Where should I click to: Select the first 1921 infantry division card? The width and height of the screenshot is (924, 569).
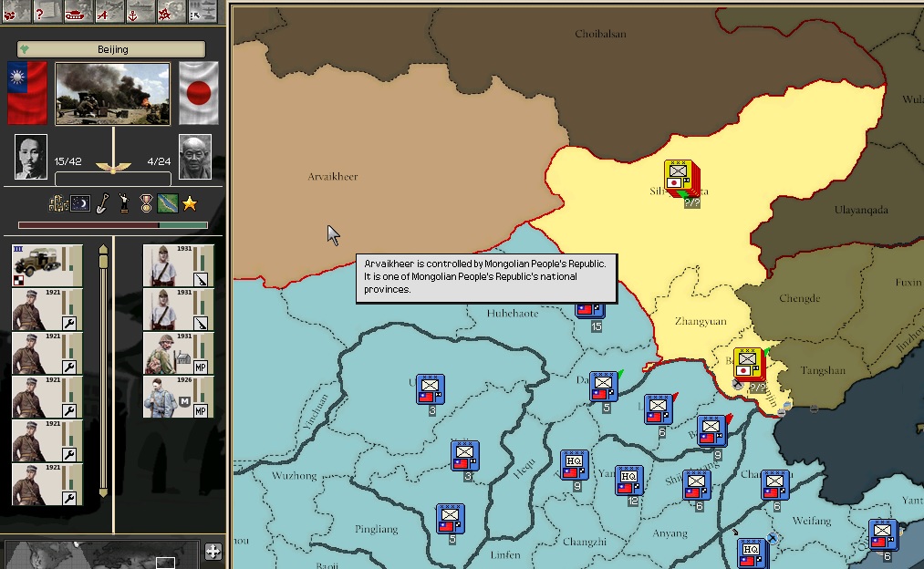(47, 309)
